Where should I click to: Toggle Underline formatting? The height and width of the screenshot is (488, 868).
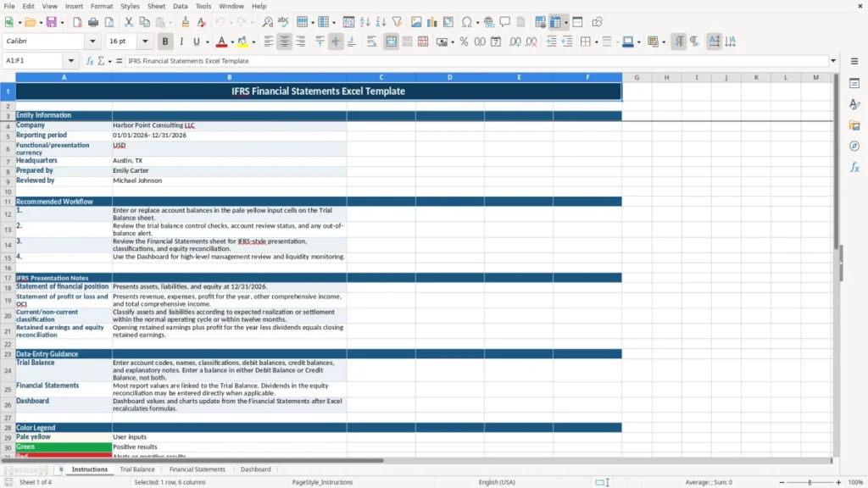[196, 42]
